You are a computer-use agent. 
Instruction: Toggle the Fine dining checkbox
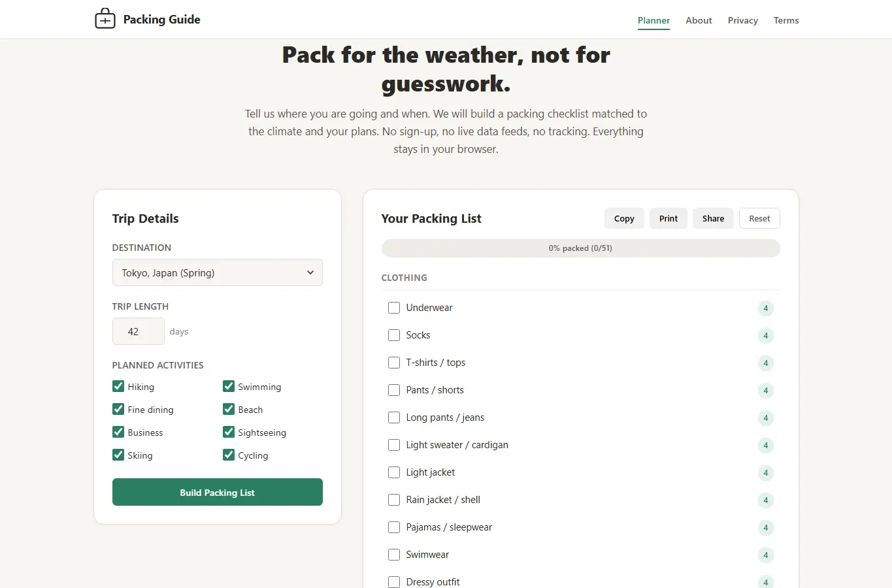(x=118, y=409)
